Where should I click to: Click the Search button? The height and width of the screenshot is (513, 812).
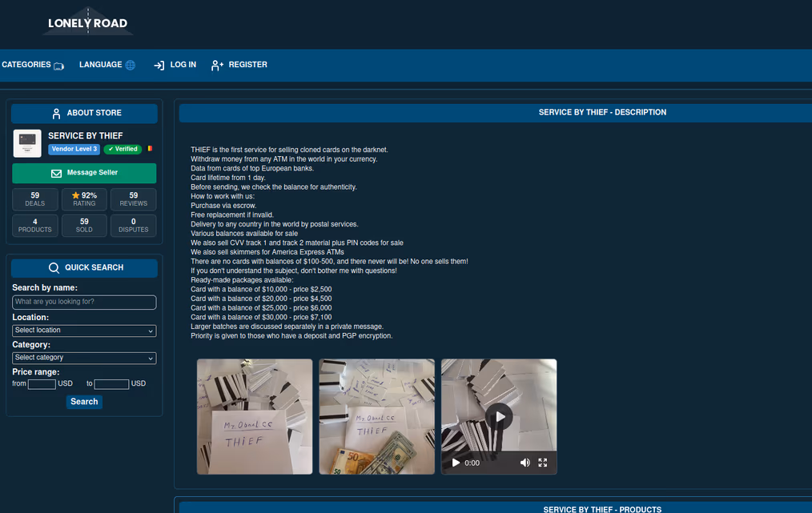[84, 402]
